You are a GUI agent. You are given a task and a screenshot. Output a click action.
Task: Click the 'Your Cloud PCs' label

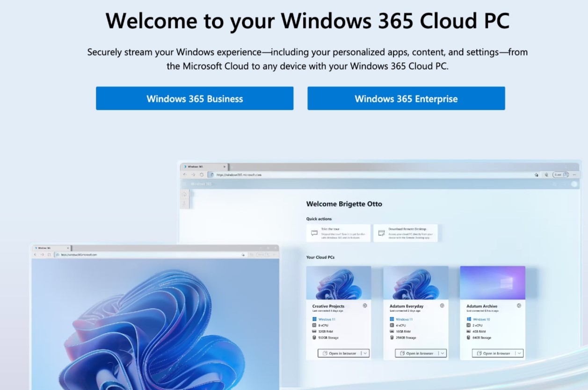(x=320, y=257)
